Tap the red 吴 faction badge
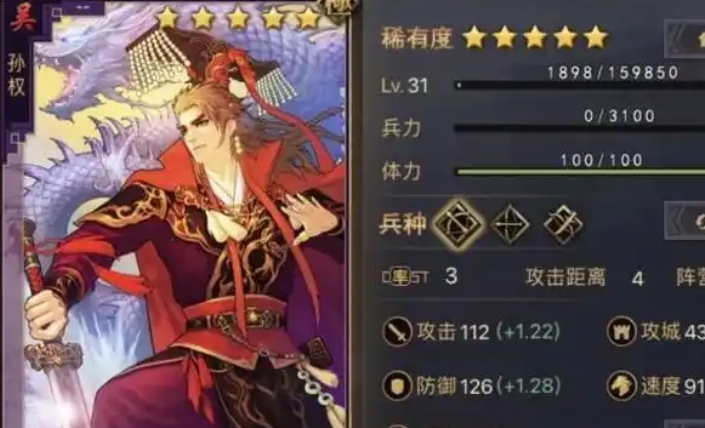 click(23, 19)
